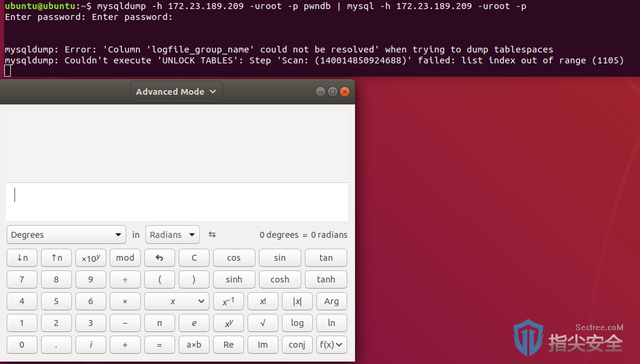Click the ln natural logarithm button

click(331, 323)
